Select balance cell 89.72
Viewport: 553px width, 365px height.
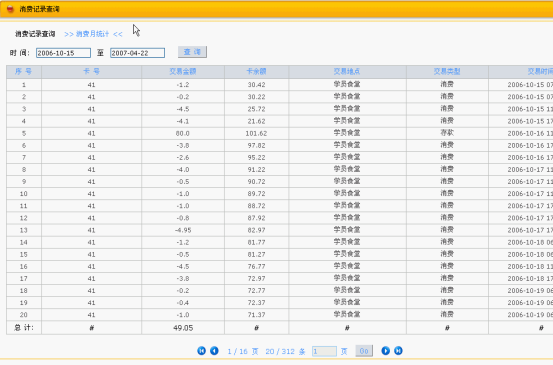point(256,194)
